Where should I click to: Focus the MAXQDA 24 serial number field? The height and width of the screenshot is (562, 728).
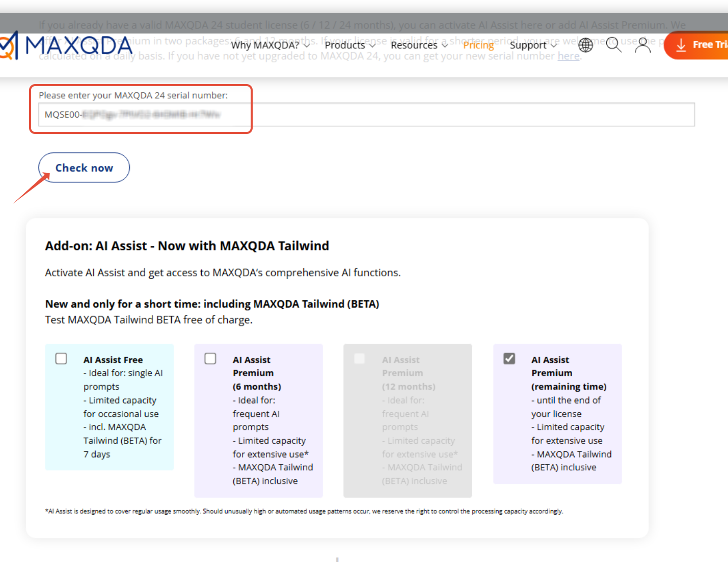pyautogui.click(x=366, y=115)
